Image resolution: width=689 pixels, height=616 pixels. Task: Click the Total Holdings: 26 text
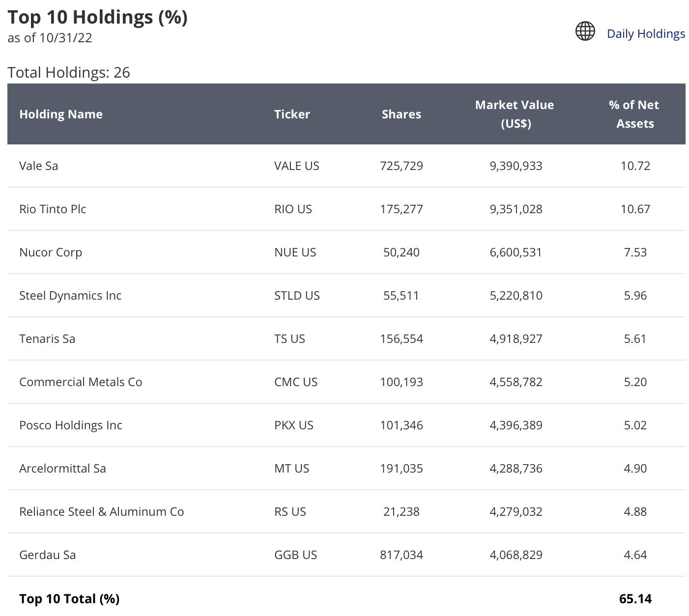coord(69,72)
